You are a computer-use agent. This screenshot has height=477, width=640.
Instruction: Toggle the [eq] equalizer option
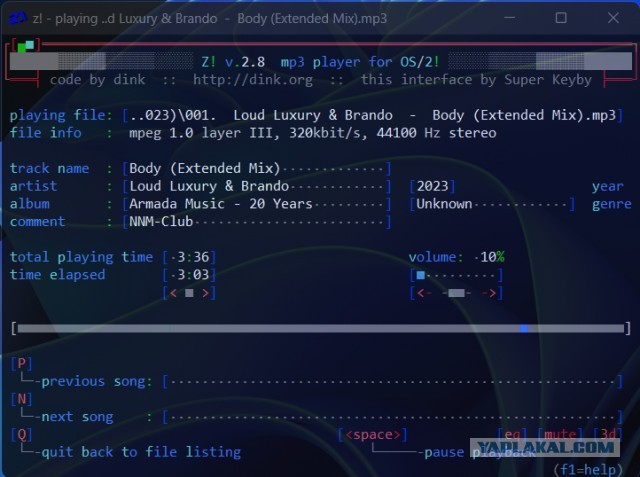[x=512, y=434]
